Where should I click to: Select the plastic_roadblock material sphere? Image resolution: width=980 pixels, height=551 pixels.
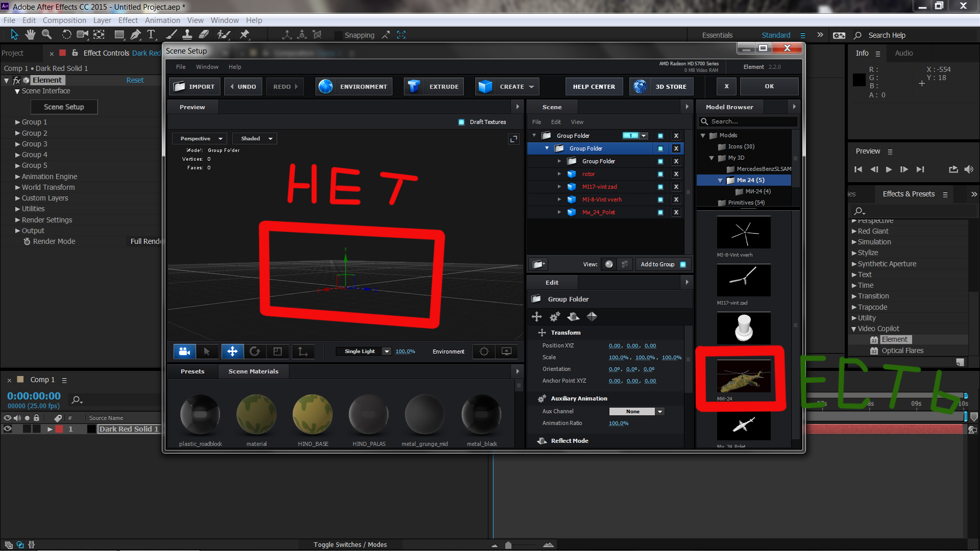tap(200, 415)
